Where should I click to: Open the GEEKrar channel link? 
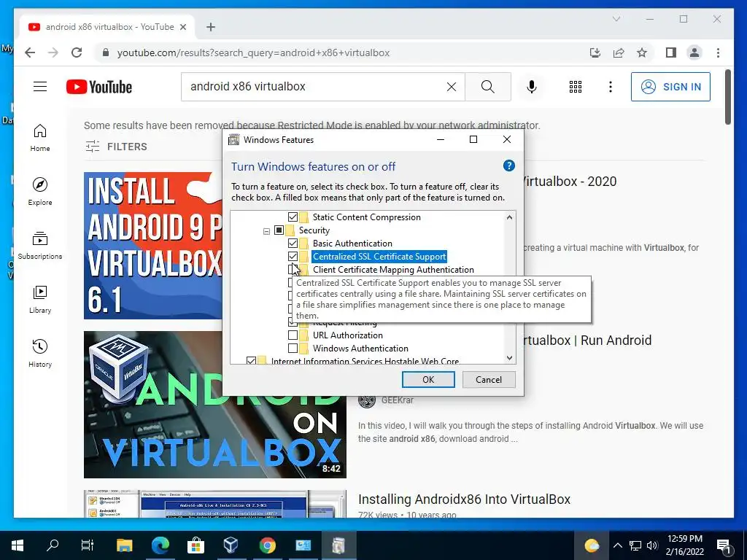[398, 400]
